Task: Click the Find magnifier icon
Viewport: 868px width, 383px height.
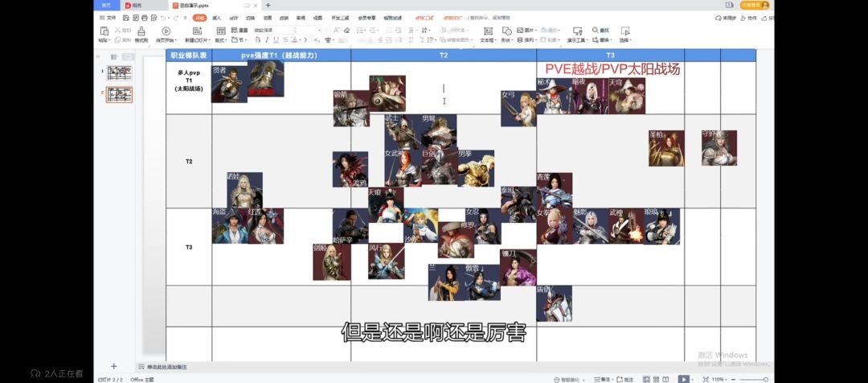Action: 595,30
